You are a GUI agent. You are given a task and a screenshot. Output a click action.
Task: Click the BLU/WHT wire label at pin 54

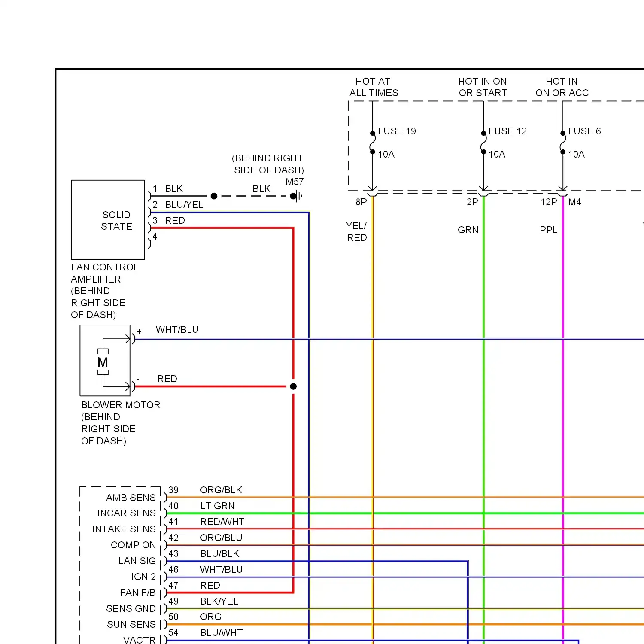222,633
